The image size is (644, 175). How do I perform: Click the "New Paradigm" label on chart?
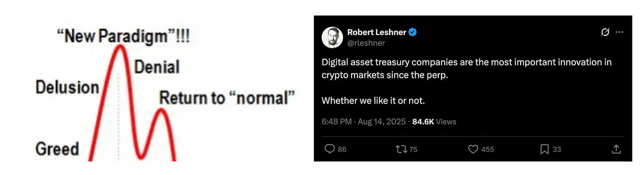[x=123, y=37]
